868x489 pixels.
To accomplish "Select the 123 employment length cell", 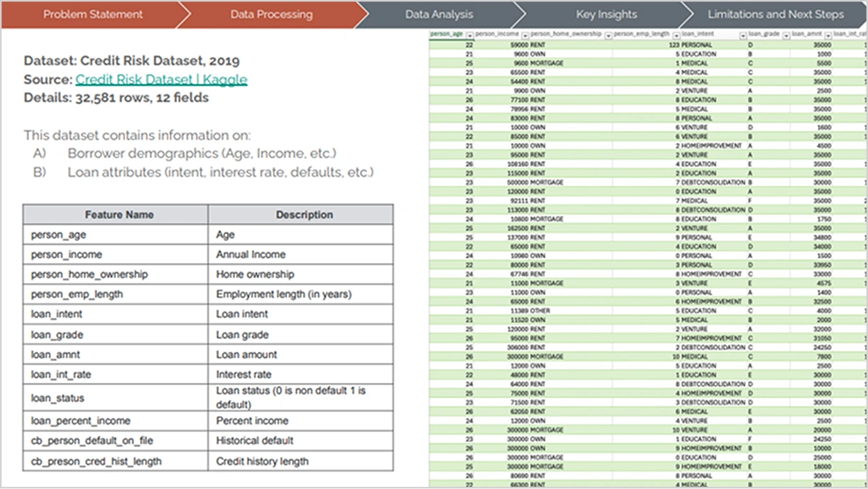I will (x=646, y=44).
